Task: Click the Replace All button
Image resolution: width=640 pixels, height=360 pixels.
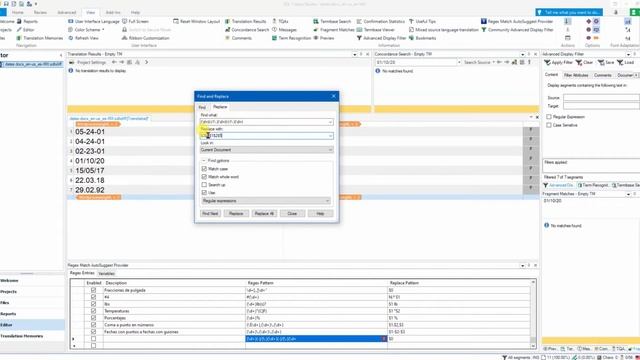Action: click(x=264, y=213)
